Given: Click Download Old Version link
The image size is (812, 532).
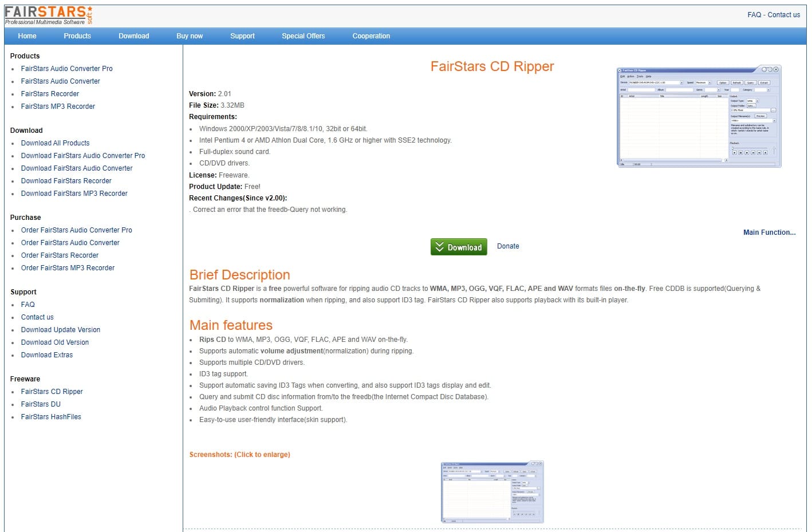Looking at the screenshot, I should pyautogui.click(x=55, y=342).
